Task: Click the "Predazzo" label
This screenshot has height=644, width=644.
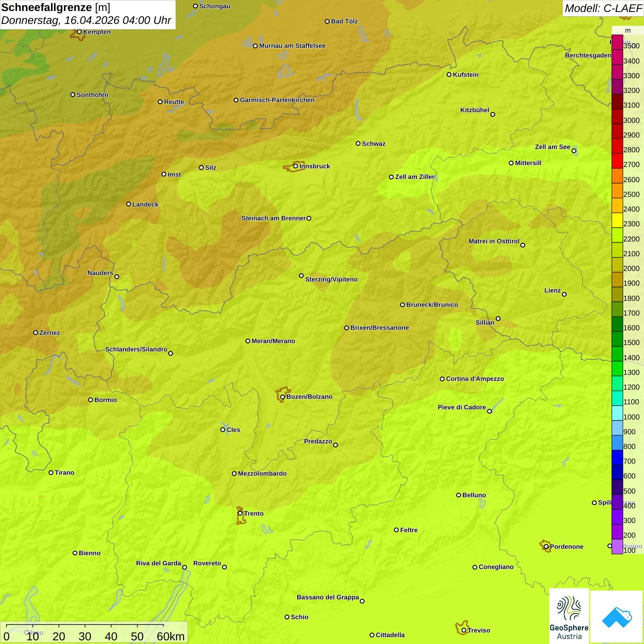Action: [x=318, y=441]
